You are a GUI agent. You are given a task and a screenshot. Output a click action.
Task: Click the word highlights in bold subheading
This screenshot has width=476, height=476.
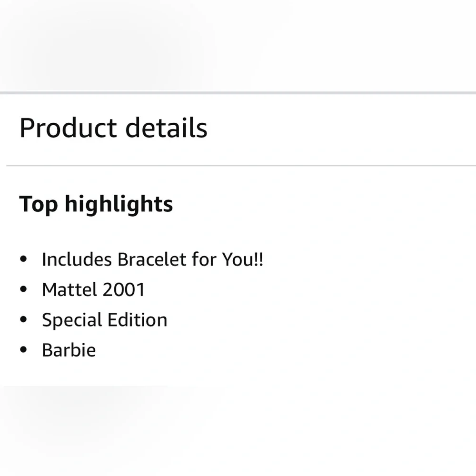[x=119, y=204]
